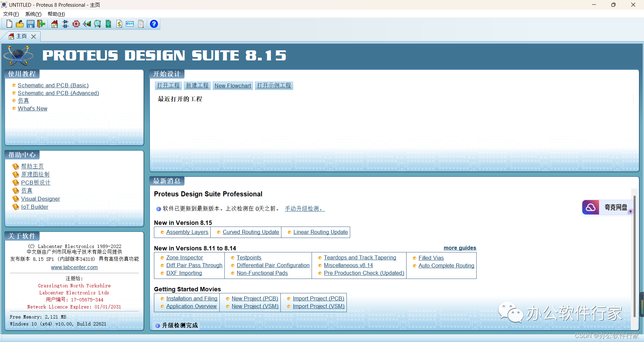
Task: Open the Testpoints guide
Action: click(249, 257)
